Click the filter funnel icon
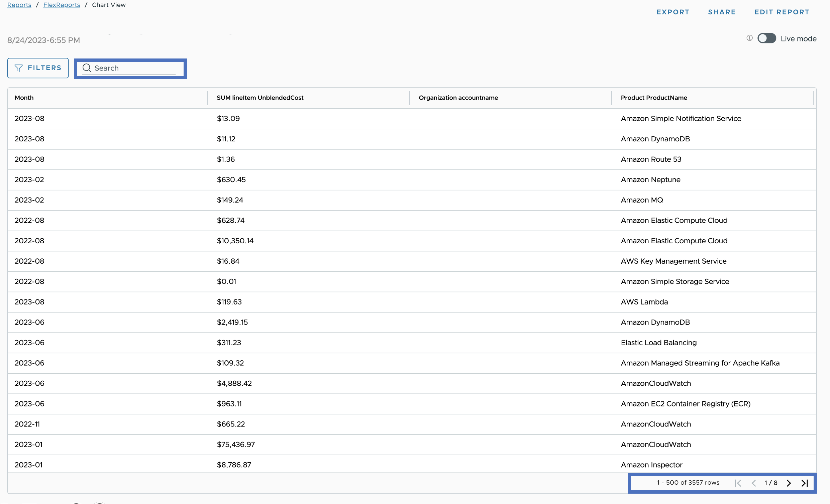Image resolution: width=830 pixels, height=504 pixels. (x=18, y=68)
